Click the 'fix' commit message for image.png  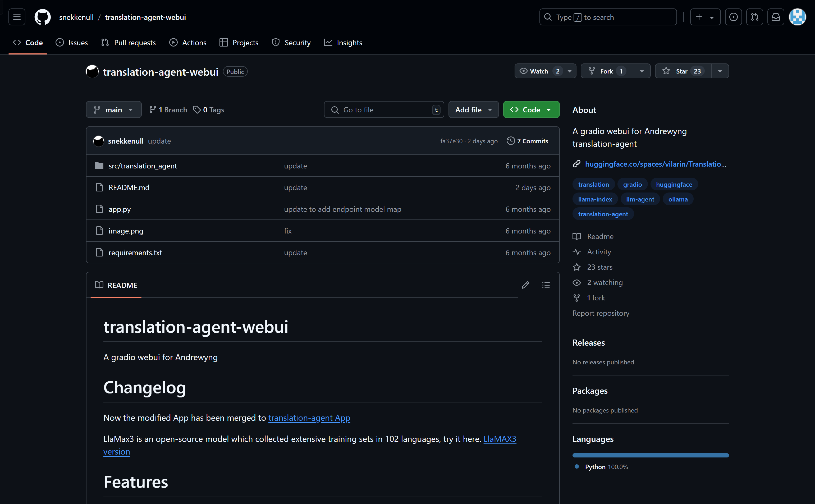(288, 231)
